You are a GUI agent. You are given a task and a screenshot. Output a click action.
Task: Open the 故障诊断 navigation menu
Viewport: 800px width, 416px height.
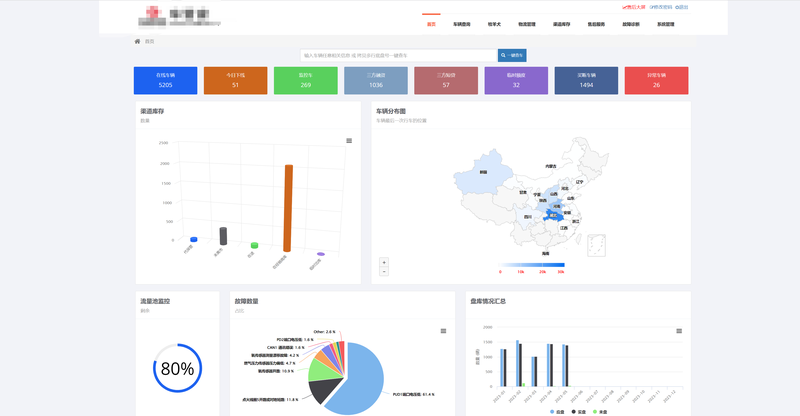[x=631, y=24]
